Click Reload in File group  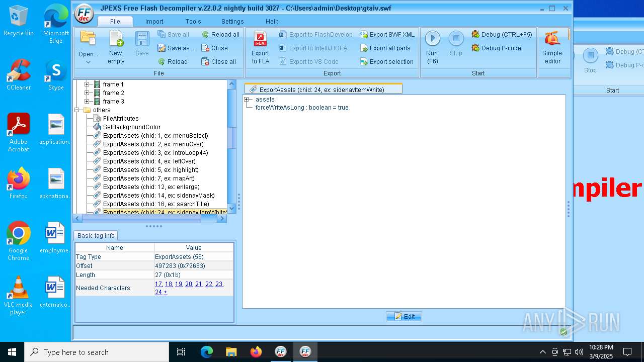(173, 62)
